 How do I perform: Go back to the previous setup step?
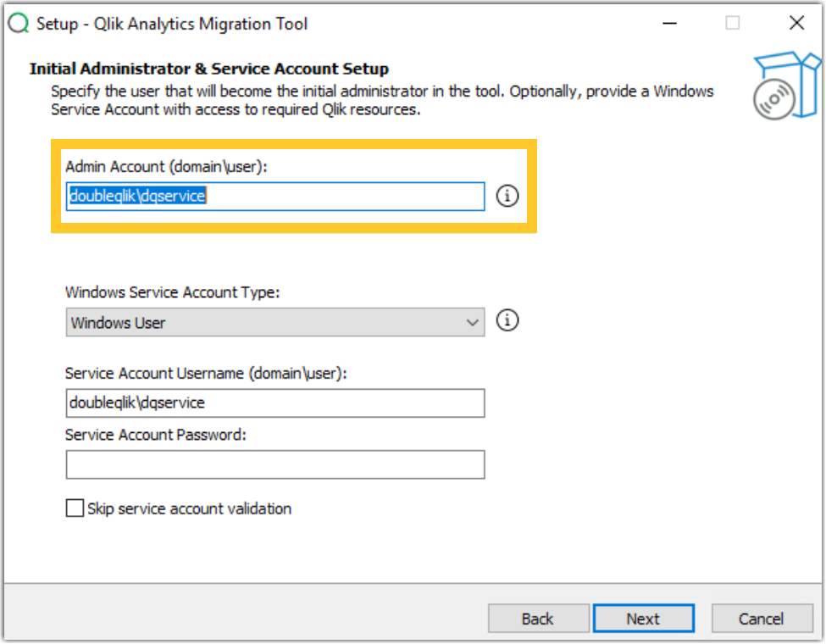pyautogui.click(x=539, y=619)
